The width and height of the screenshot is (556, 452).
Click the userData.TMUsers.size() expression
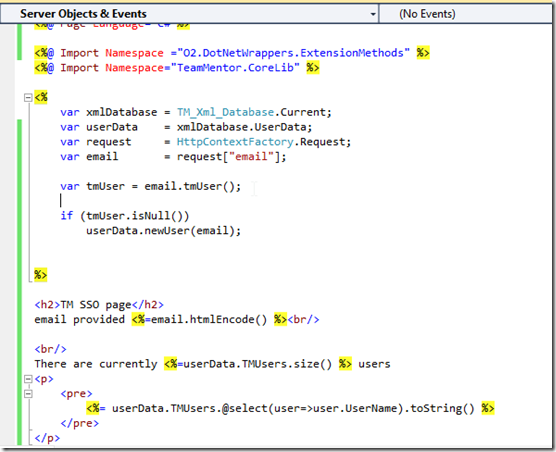tap(258, 364)
